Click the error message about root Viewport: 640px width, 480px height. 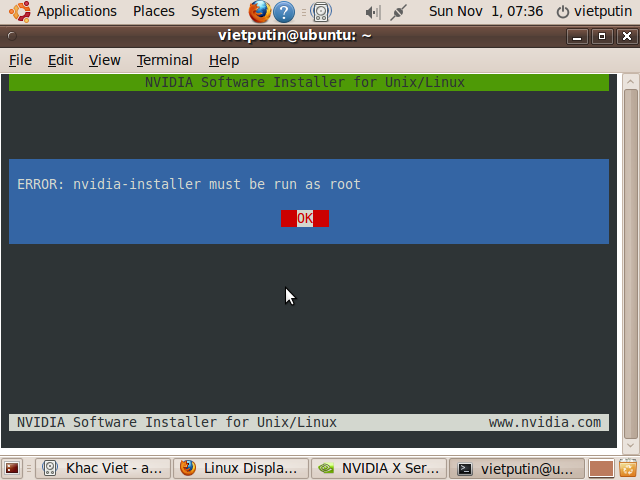tap(189, 184)
